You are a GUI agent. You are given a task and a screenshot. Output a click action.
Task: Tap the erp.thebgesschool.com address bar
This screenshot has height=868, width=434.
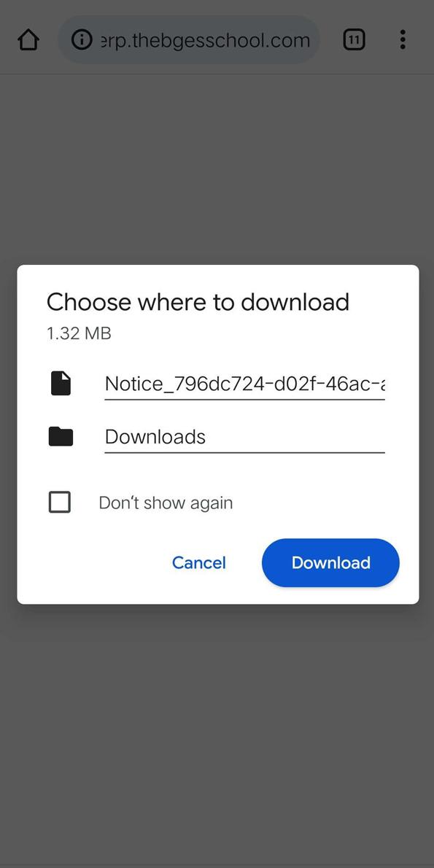189,40
